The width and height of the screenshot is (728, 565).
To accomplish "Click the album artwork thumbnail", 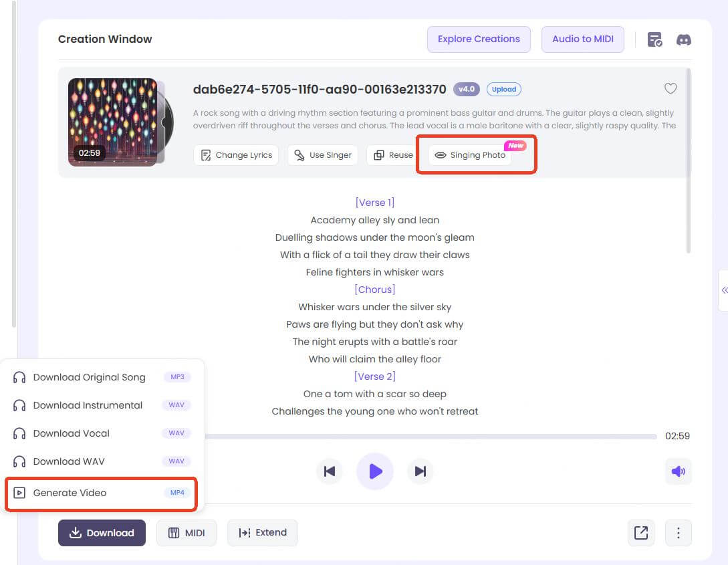I will 111,122.
